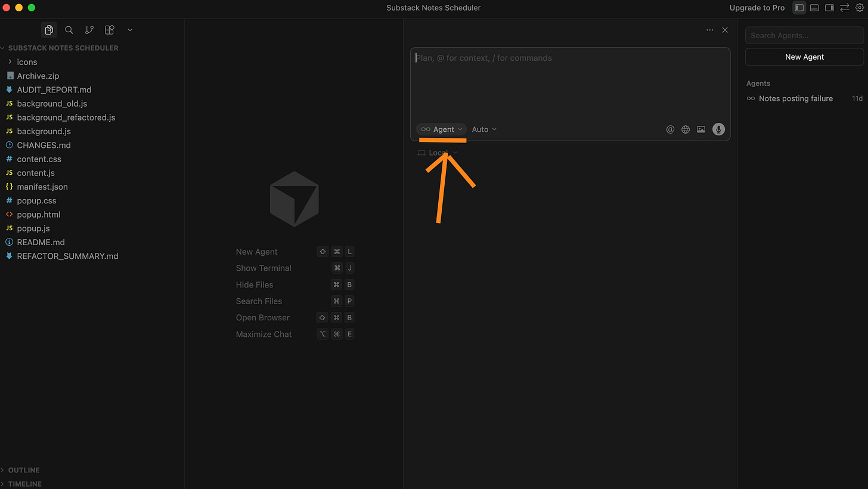Click the microphone voice input button

[719, 129]
